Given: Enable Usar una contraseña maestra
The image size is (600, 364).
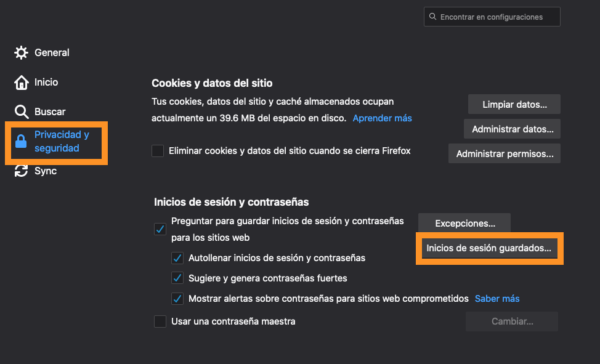Looking at the screenshot, I should (160, 322).
